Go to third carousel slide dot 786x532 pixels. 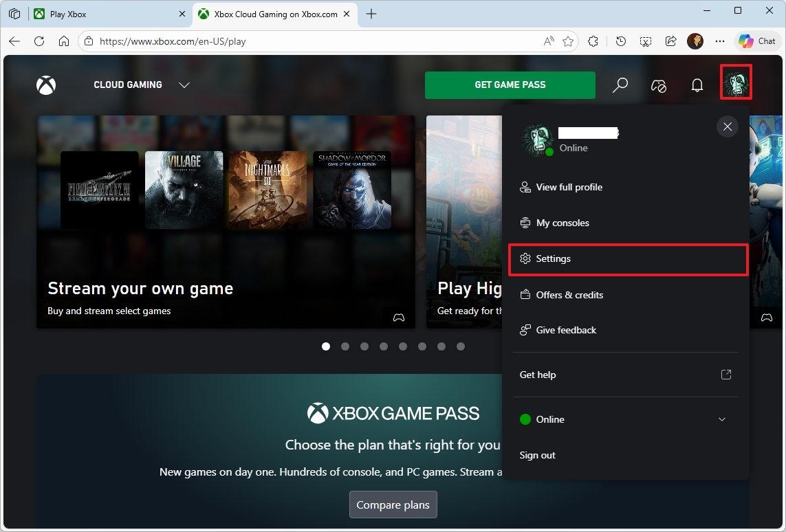364,346
